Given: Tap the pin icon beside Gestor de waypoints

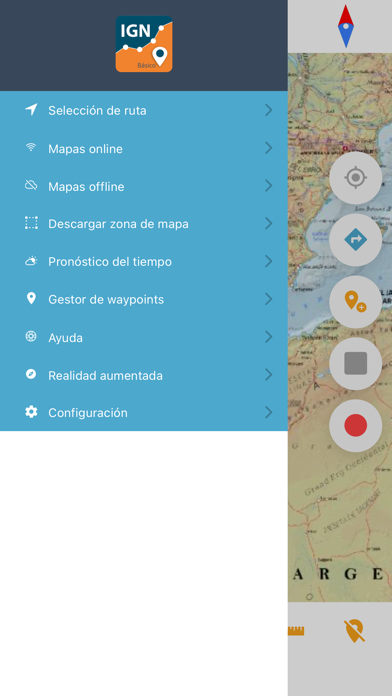Looking at the screenshot, I should pos(31,299).
